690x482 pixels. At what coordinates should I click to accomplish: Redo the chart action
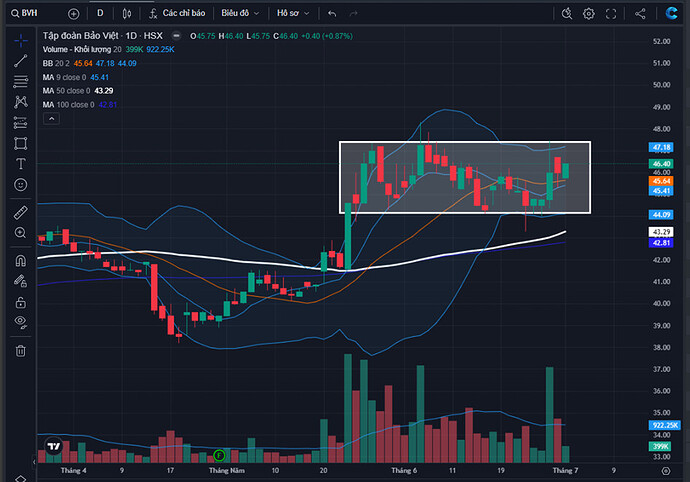tap(353, 14)
